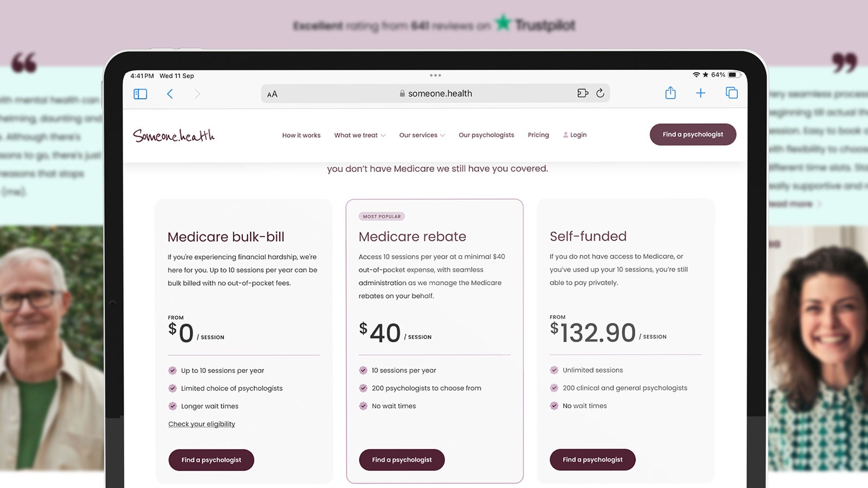Screen dimensions: 868x488
Task: Open the AA page settings menu
Action: (272, 93)
